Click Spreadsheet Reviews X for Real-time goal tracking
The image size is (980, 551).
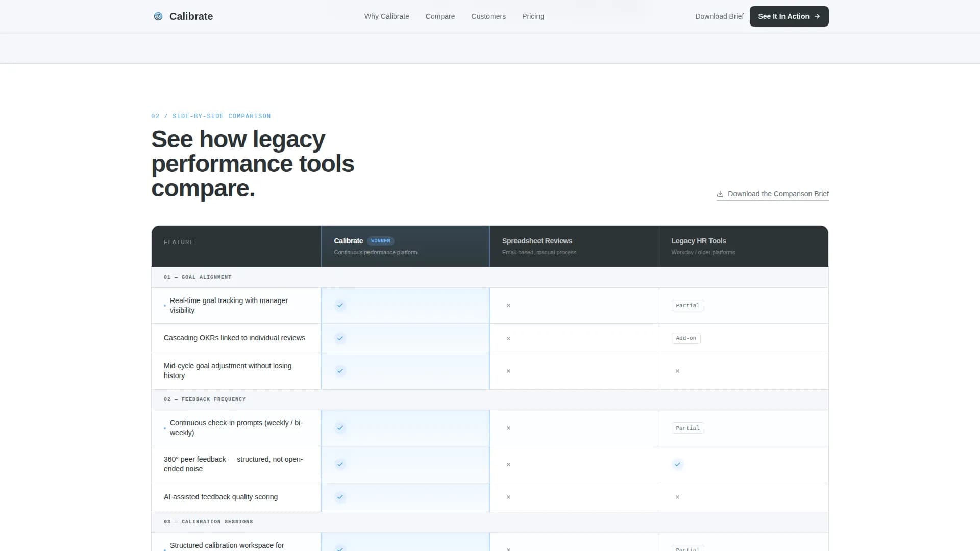[x=508, y=306]
